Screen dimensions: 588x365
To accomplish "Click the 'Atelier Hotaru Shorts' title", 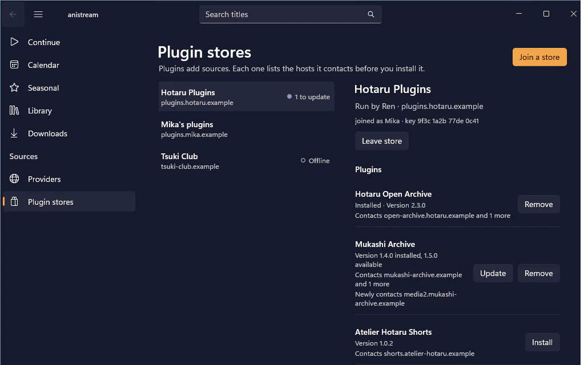I will click(x=393, y=332).
